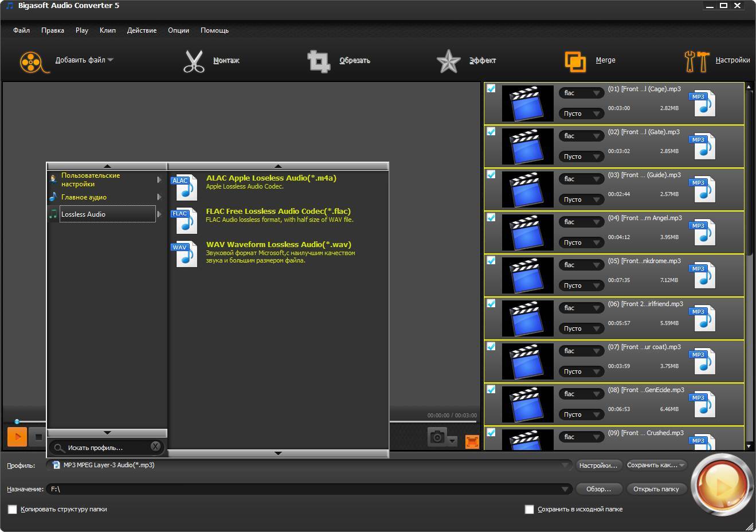Viewport: 756px width, 532px height.
Task: Select the ALAC format icon
Action: [185, 188]
